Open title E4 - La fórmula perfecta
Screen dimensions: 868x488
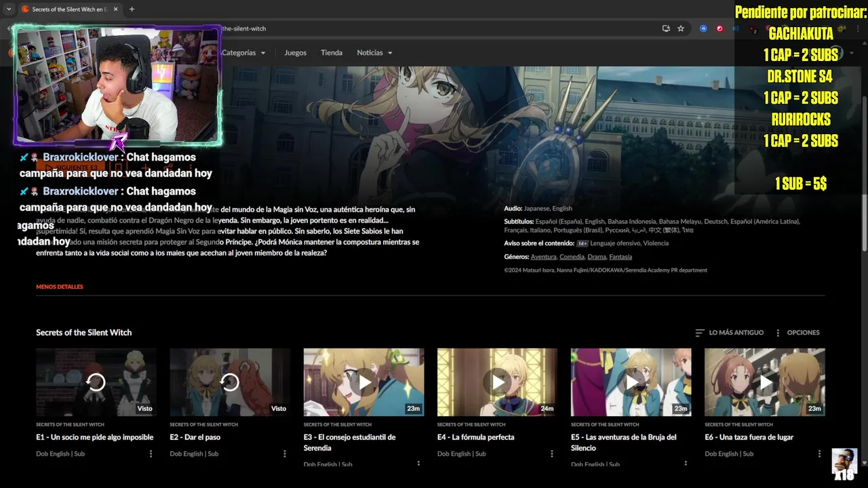[476, 437]
